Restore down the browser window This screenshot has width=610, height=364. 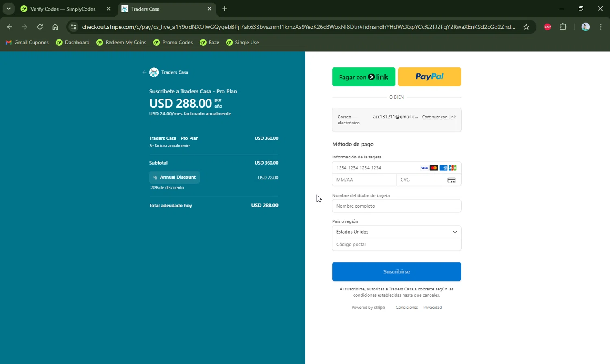pyautogui.click(x=581, y=9)
